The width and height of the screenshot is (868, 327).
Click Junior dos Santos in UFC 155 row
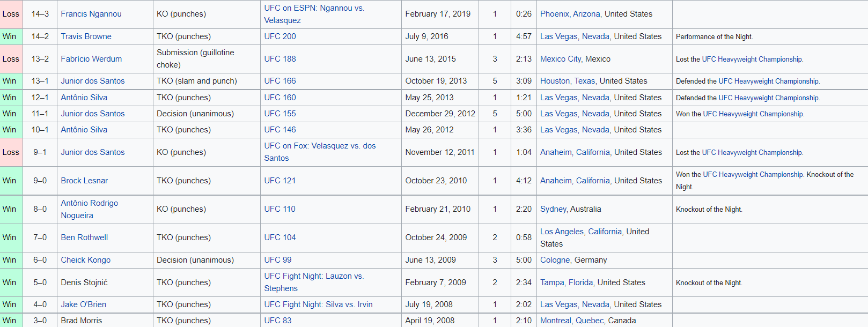pyautogui.click(x=93, y=114)
